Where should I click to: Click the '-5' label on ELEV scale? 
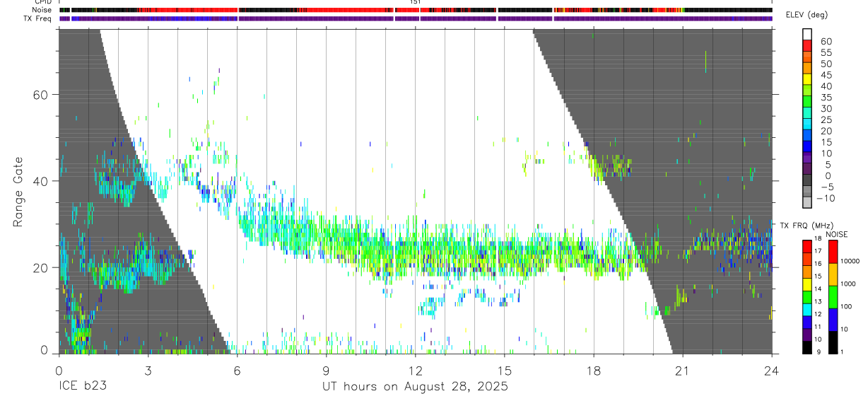pyautogui.click(x=826, y=187)
